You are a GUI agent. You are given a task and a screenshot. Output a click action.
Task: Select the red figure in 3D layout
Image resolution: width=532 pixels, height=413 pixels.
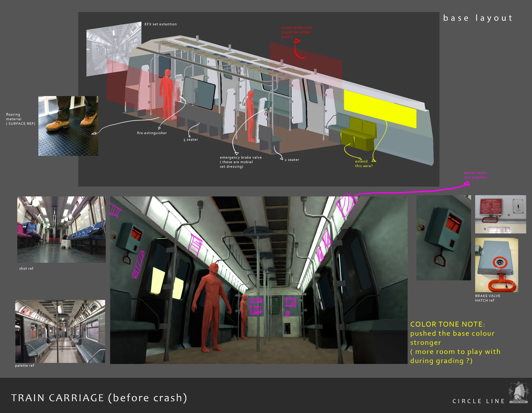[x=167, y=94]
